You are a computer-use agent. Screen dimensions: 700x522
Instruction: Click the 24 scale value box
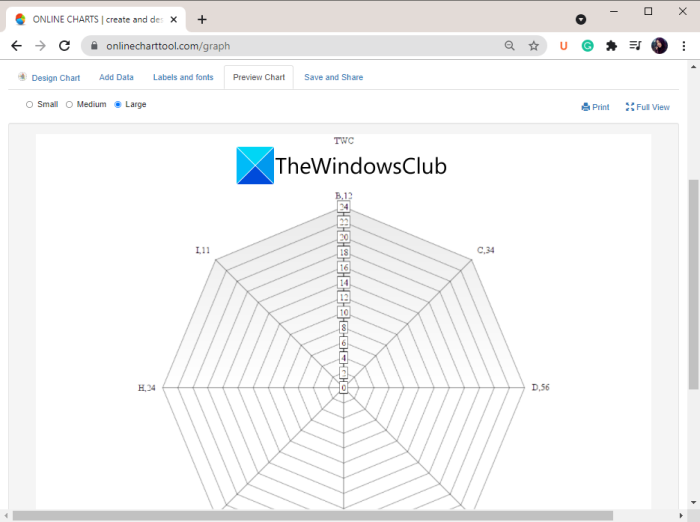[x=344, y=207]
